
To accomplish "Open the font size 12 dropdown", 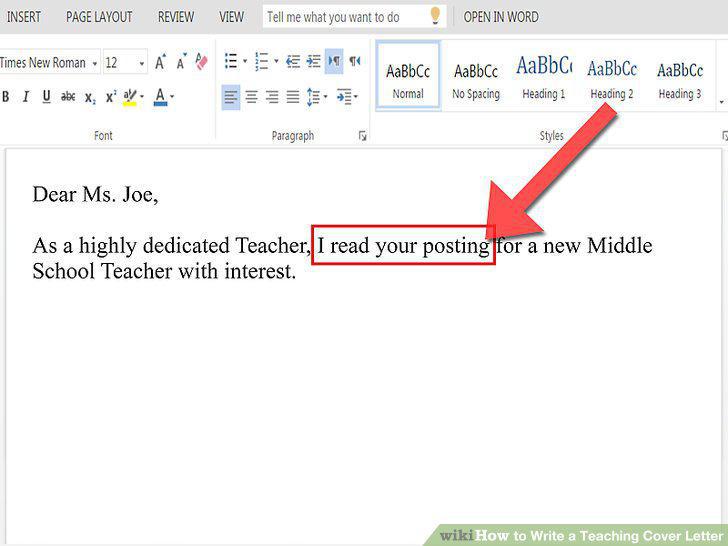I will point(142,63).
